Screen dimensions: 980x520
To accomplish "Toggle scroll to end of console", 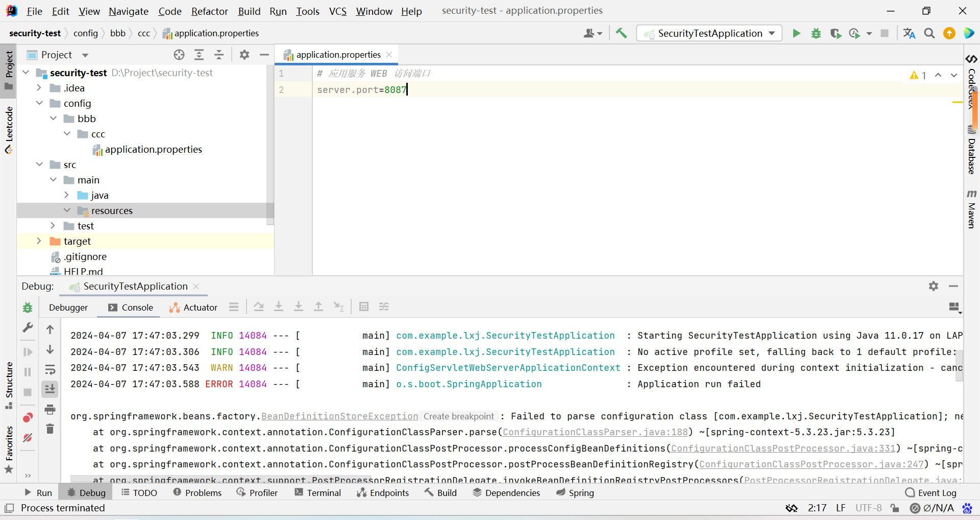I will pyautogui.click(x=50, y=390).
